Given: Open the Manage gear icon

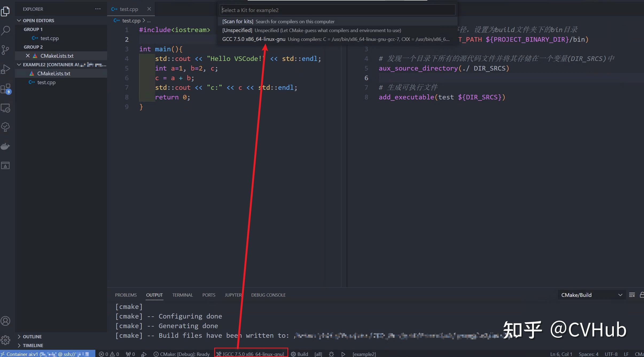Looking at the screenshot, I should click(x=6, y=340).
